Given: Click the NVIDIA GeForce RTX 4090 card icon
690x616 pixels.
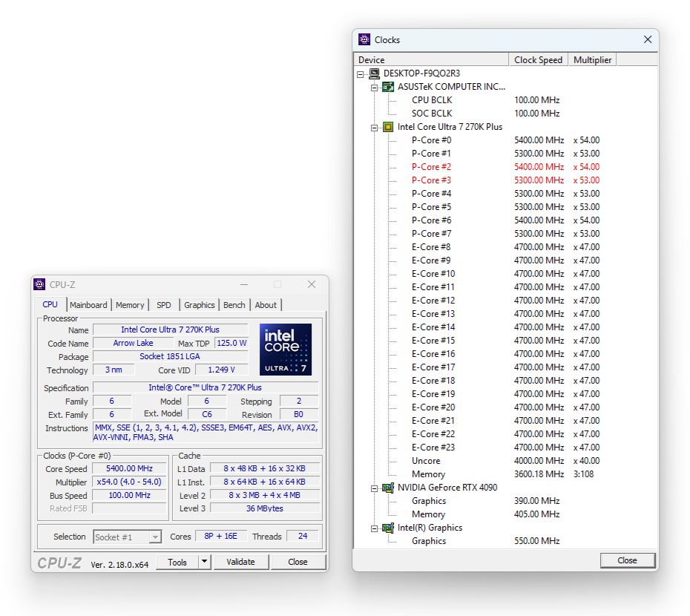Looking at the screenshot, I should 388,488.
